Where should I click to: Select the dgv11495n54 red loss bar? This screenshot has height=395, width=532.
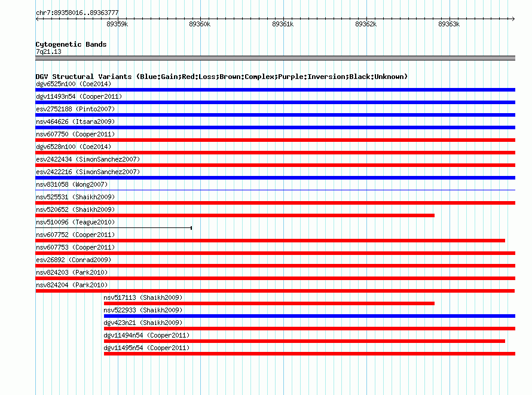click(310, 354)
